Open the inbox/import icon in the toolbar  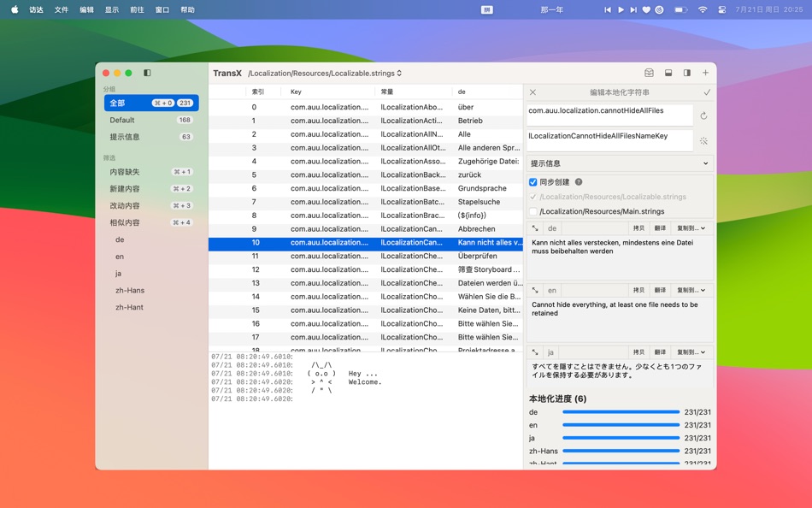pyautogui.click(x=648, y=74)
